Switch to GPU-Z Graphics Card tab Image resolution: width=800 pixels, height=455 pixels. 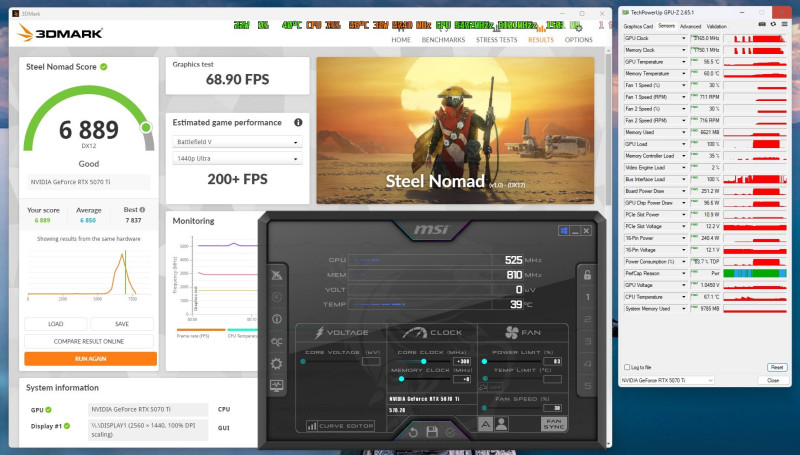point(638,27)
